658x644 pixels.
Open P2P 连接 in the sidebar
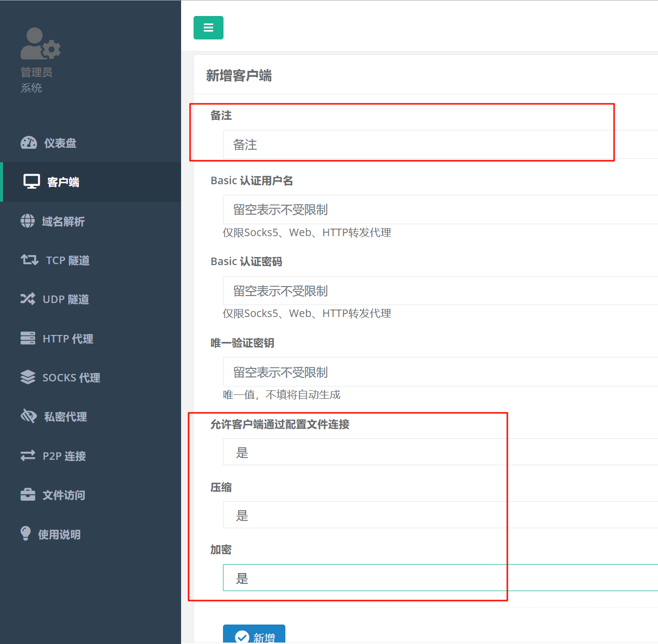64,456
